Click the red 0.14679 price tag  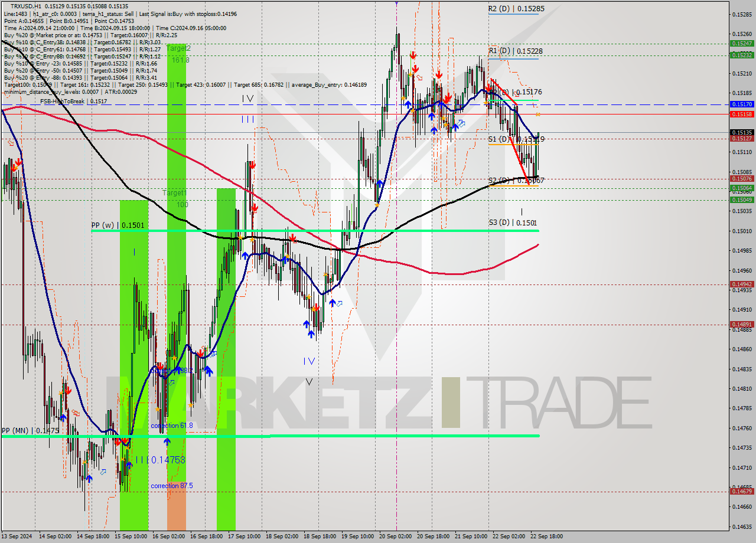[742, 491]
